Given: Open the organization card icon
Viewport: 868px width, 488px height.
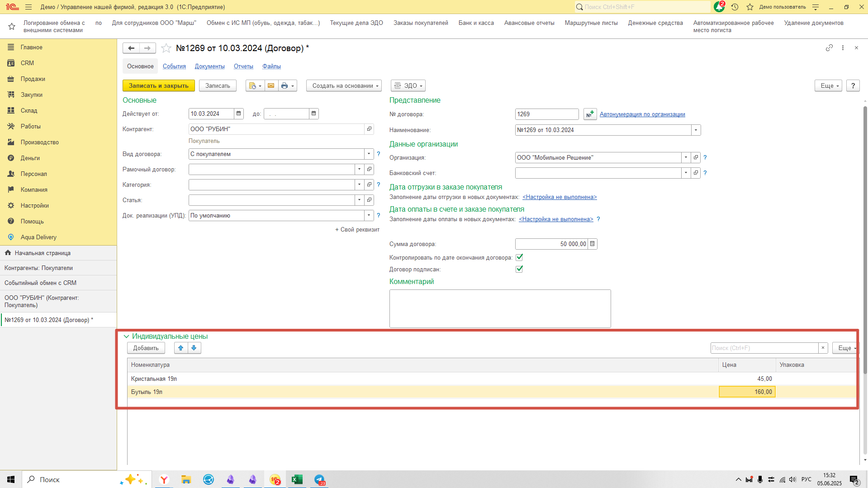Looking at the screenshot, I should click(x=696, y=157).
